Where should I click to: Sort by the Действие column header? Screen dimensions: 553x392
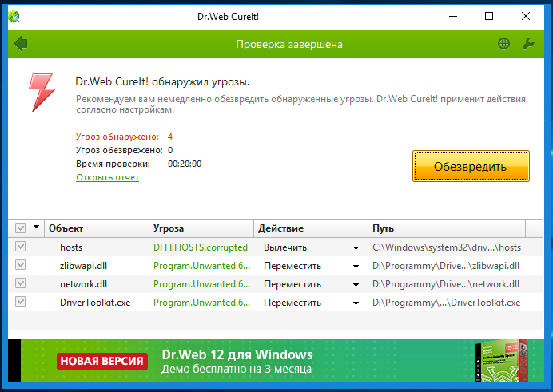coord(311,228)
